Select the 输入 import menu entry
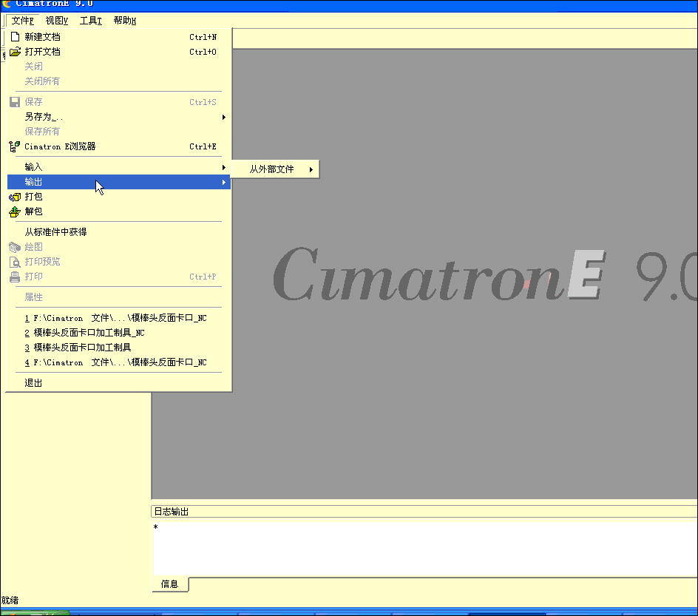 [119, 167]
